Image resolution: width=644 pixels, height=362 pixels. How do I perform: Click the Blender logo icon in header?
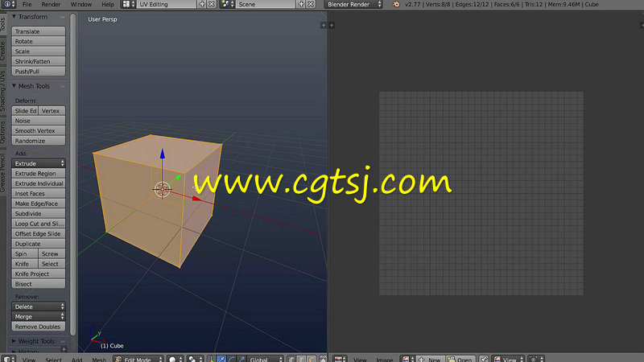point(396,4)
